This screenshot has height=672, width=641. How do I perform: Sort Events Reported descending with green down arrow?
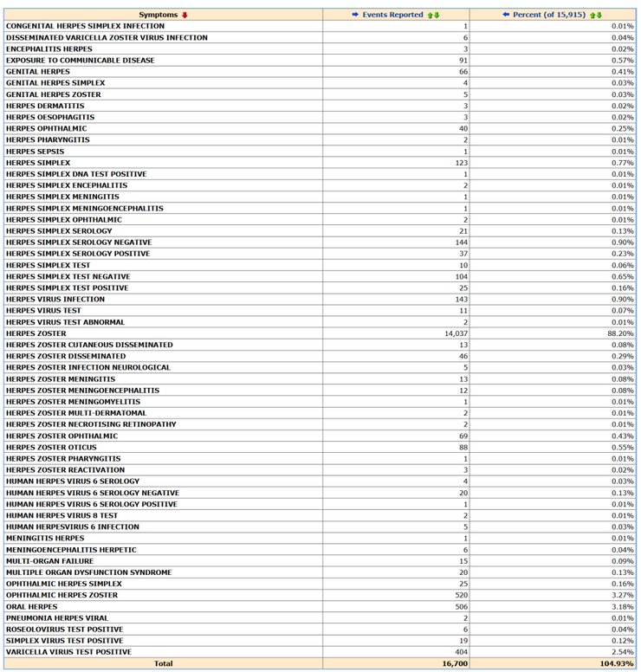(x=437, y=15)
